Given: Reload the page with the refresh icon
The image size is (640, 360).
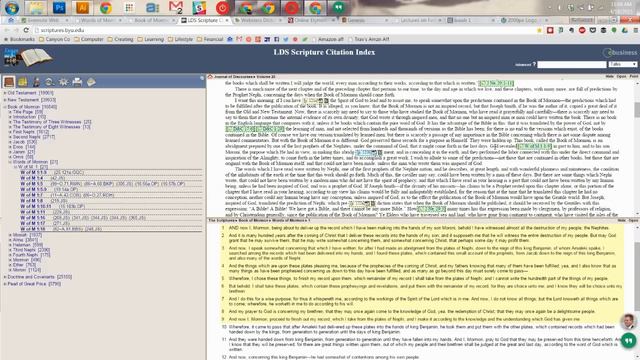Looking at the screenshot, I should [x=26, y=30].
